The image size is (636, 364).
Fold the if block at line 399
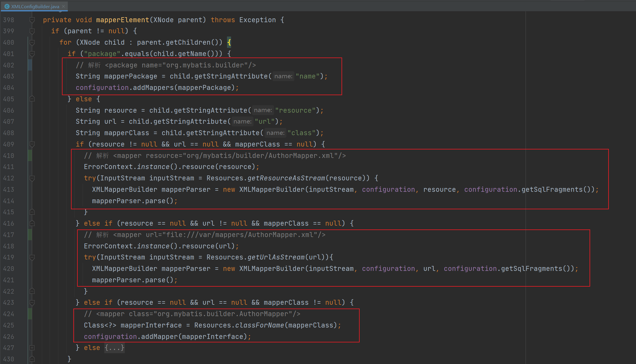(x=32, y=31)
